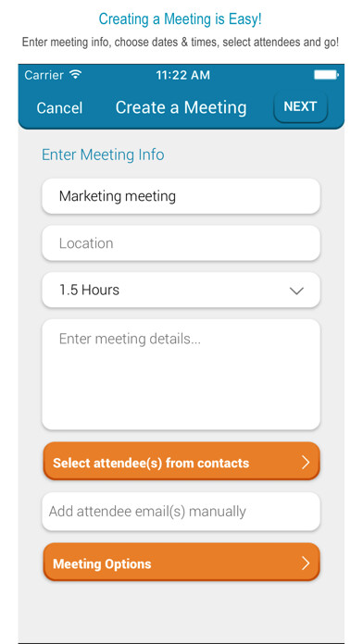This screenshot has height=644, width=363.
Task: Click the Location input field
Action: (181, 243)
